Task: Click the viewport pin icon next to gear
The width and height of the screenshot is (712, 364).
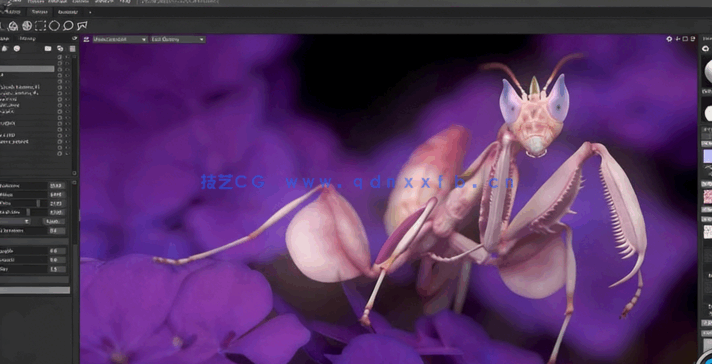Action: click(677, 39)
